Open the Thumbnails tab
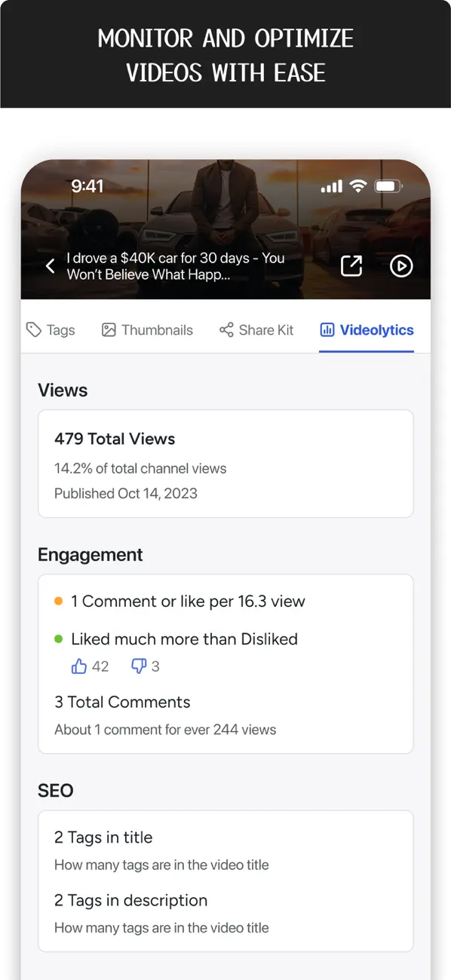451x980 pixels. point(147,330)
